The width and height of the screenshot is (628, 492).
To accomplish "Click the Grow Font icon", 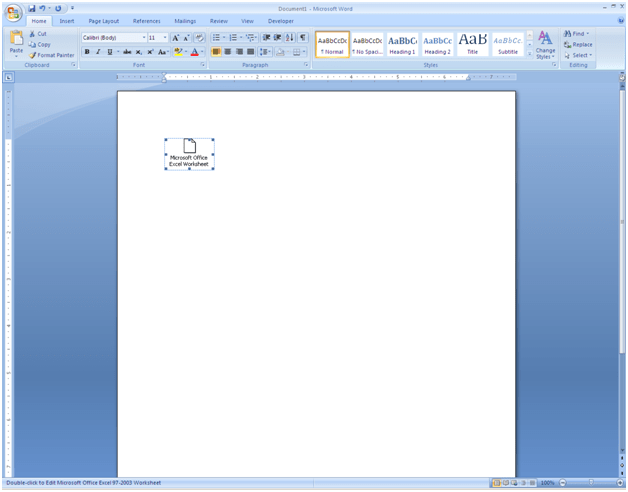I will (176, 38).
